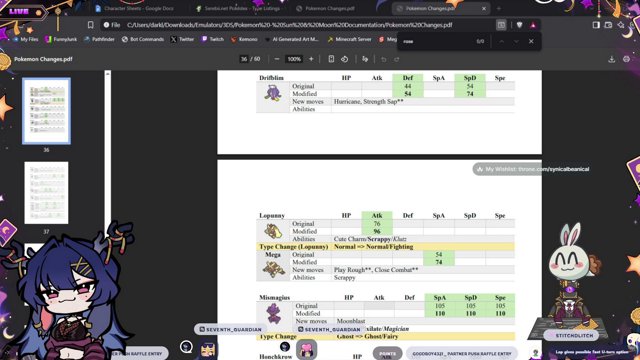This screenshot has height=360, width=640.
Task: Click Lopunny's modified Atk value 96
Action: 377,231
